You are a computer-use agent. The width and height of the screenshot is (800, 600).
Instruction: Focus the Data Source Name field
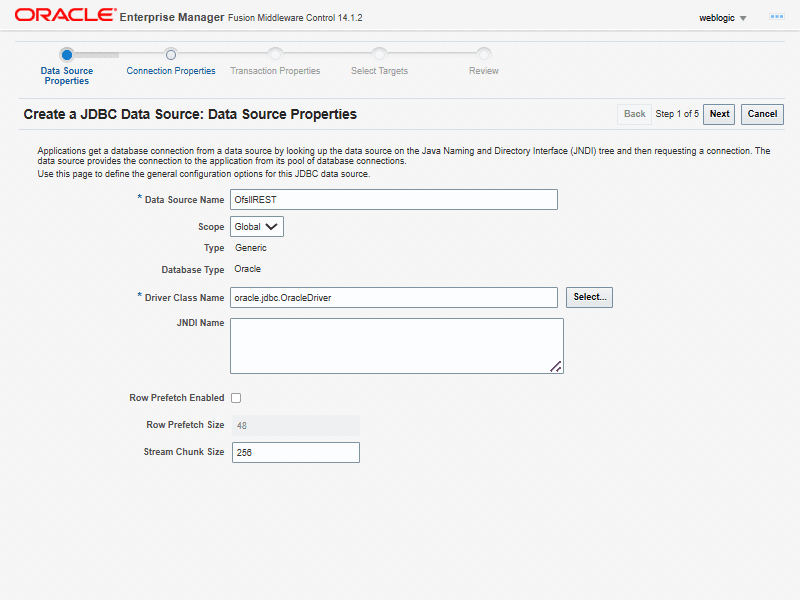coord(393,200)
